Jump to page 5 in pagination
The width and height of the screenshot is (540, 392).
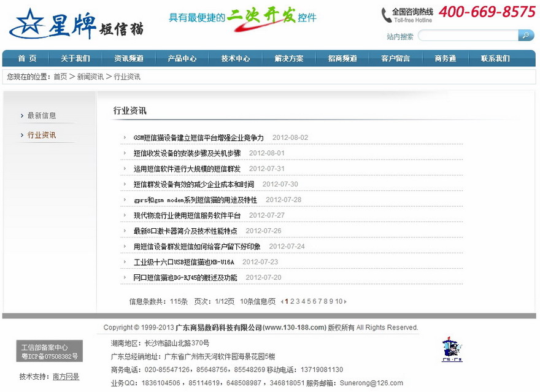pos(309,301)
